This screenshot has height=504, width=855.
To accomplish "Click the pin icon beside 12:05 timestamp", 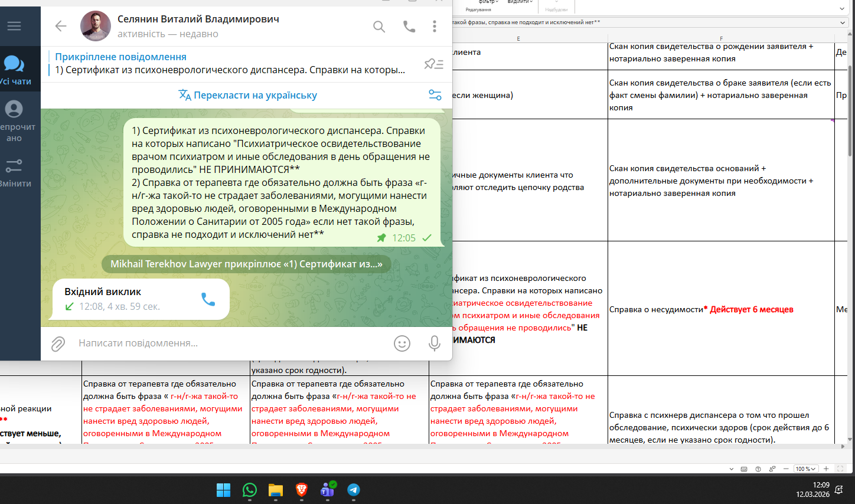I will pyautogui.click(x=381, y=238).
